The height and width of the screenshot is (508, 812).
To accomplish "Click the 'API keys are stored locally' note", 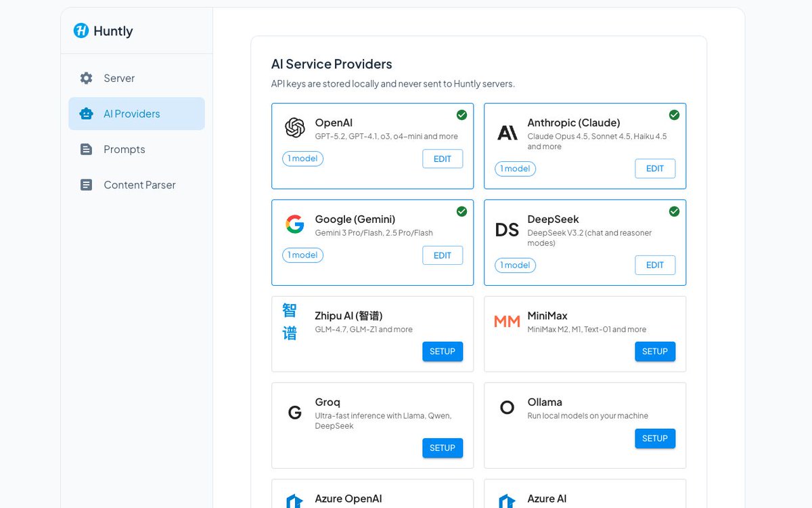I will (x=393, y=84).
